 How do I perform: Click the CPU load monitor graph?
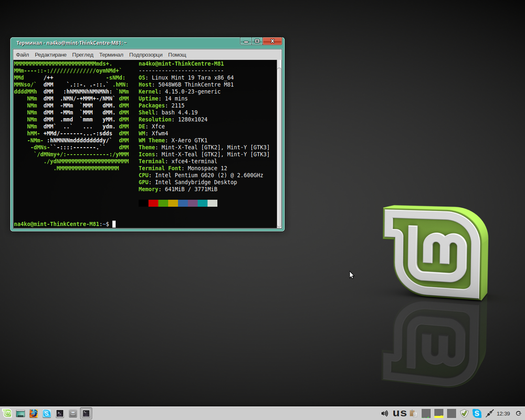pyautogui.click(x=426, y=413)
